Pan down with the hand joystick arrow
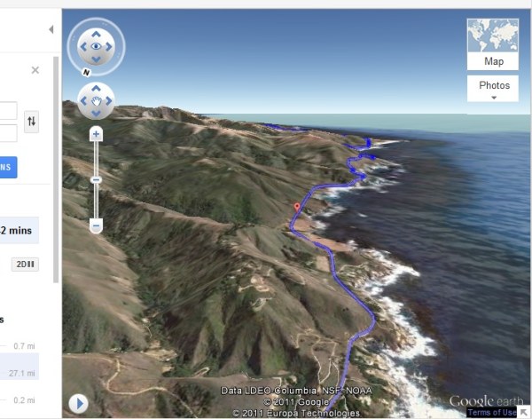 96,114
